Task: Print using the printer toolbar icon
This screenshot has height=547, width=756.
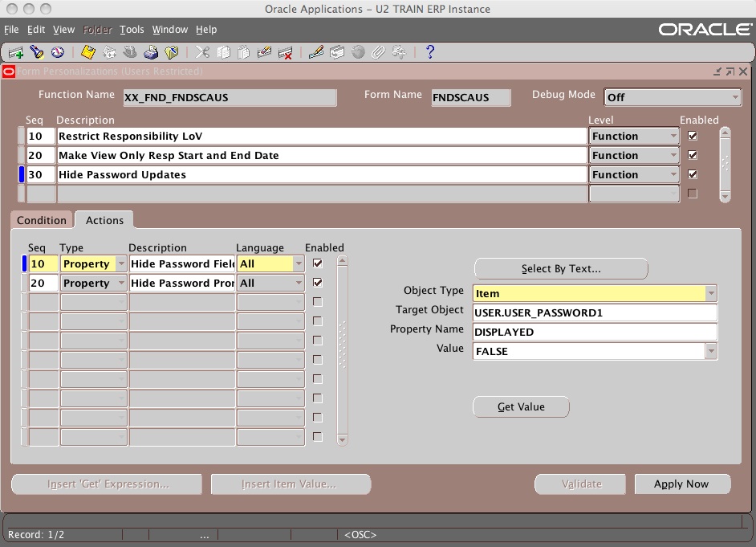Action: [151, 52]
